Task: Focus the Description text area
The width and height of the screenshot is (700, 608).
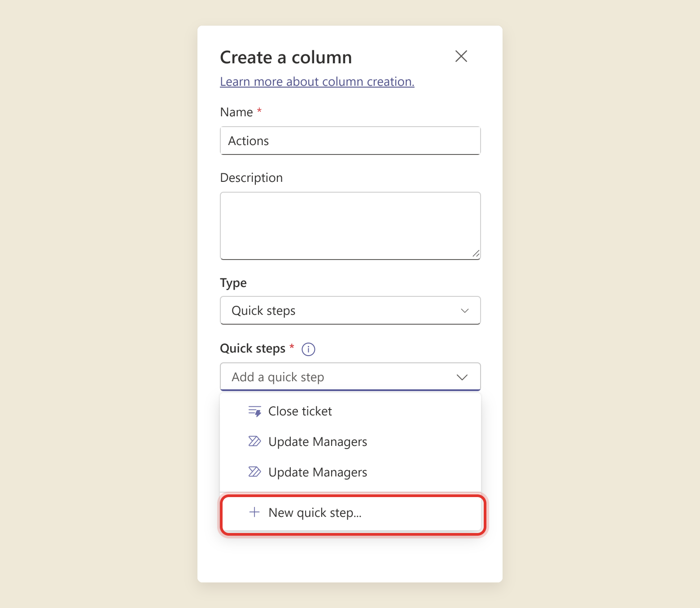Action: (350, 226)
